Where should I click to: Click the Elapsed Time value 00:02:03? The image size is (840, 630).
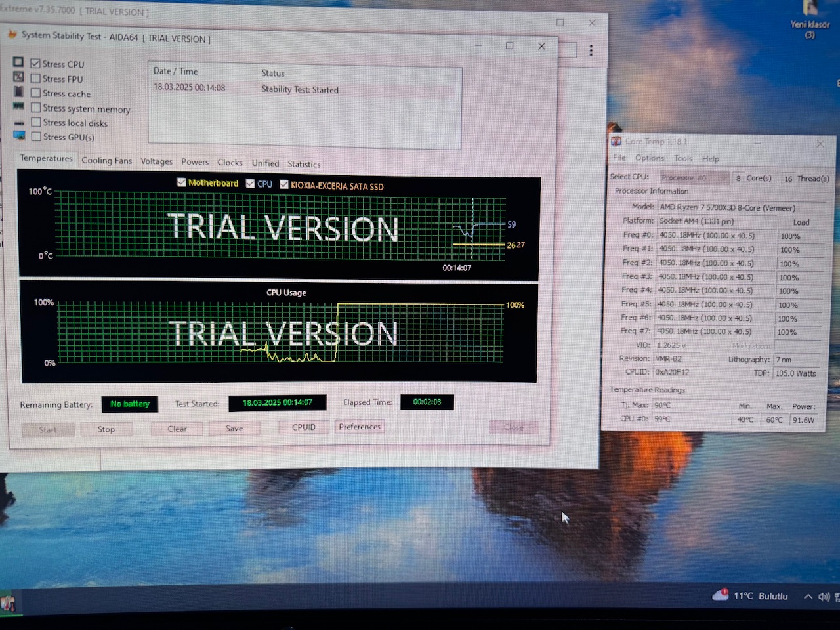pos(427,402)
